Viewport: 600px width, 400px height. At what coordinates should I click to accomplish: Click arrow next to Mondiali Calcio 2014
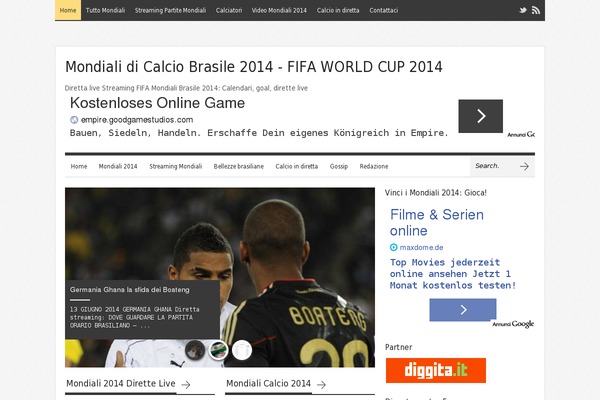321,385
